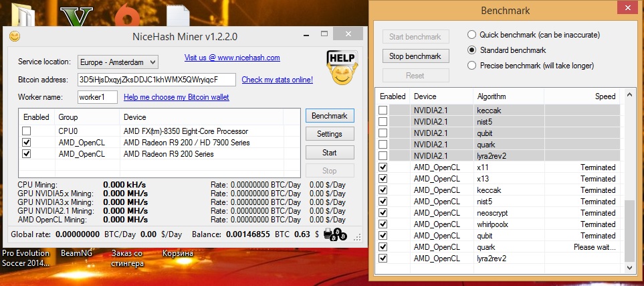Uncheck AMD_OpenCL x13 checkbox
The image size is (644, 286).
(383, 179)
